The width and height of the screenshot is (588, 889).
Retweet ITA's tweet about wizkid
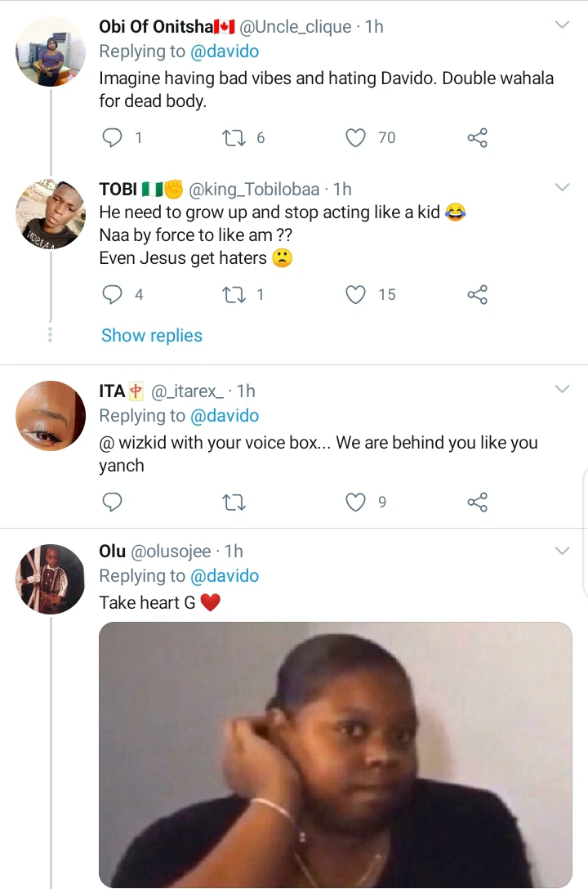pyautogui.click(x=234, y=502)
